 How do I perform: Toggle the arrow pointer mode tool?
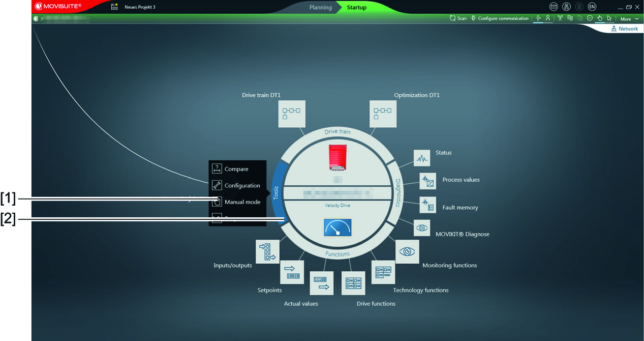tap(609, 18)
